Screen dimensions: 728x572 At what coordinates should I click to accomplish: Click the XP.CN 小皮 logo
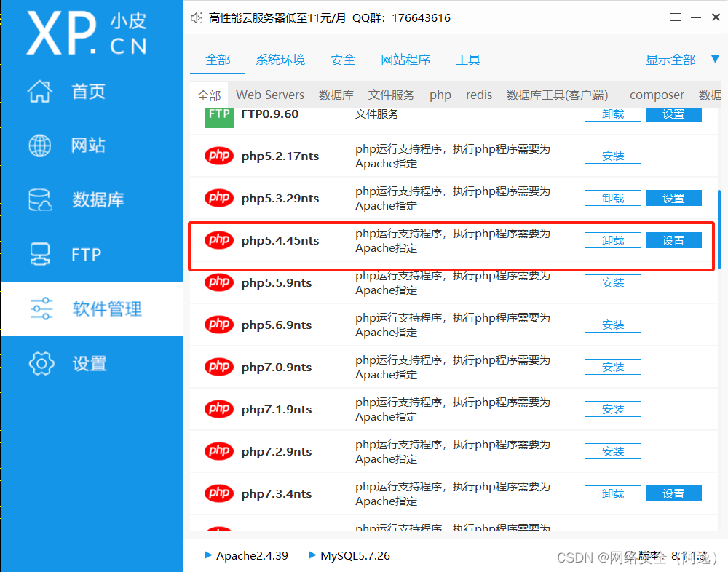[87, 33]
